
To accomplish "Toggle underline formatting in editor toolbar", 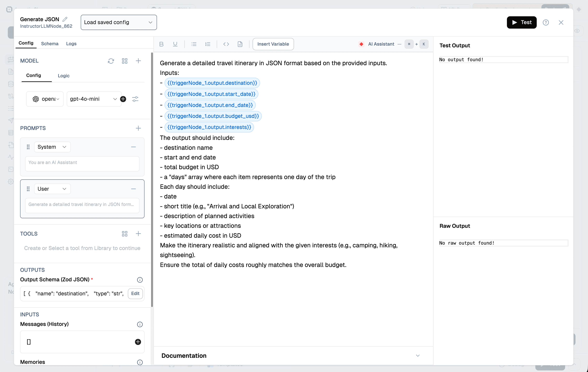I will pos(175,44).
